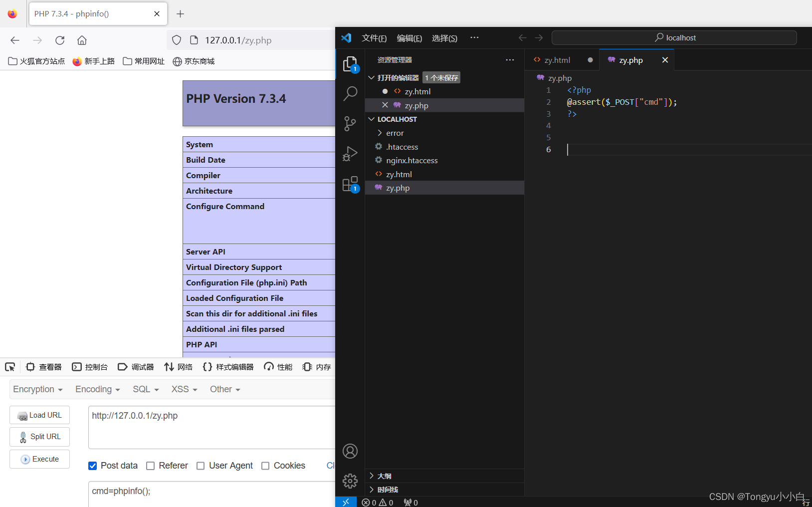Close zy.php in open editors list
Screen dimensions: 812x507
(x=385, y=105)
